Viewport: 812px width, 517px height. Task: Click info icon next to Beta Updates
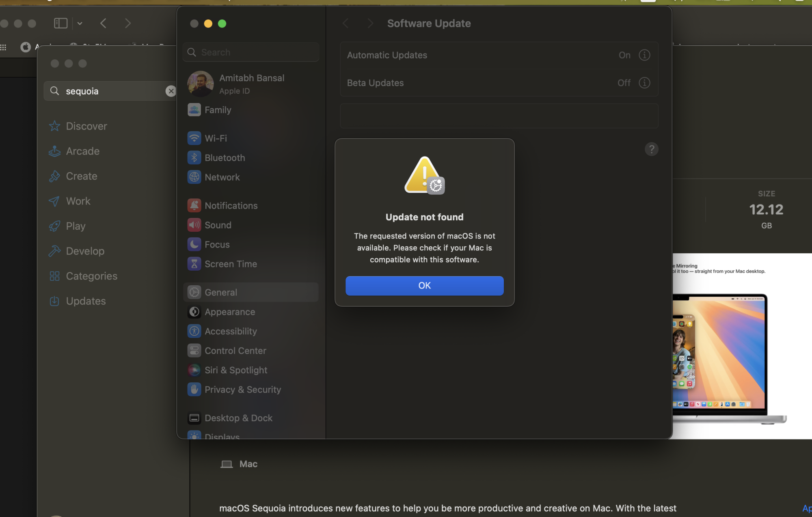(644, 83)
